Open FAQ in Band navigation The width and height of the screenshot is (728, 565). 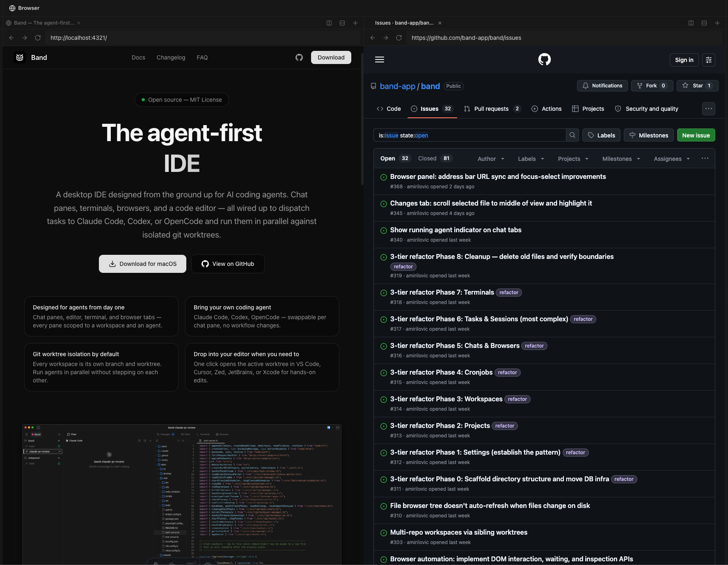[x=202, y=57]
